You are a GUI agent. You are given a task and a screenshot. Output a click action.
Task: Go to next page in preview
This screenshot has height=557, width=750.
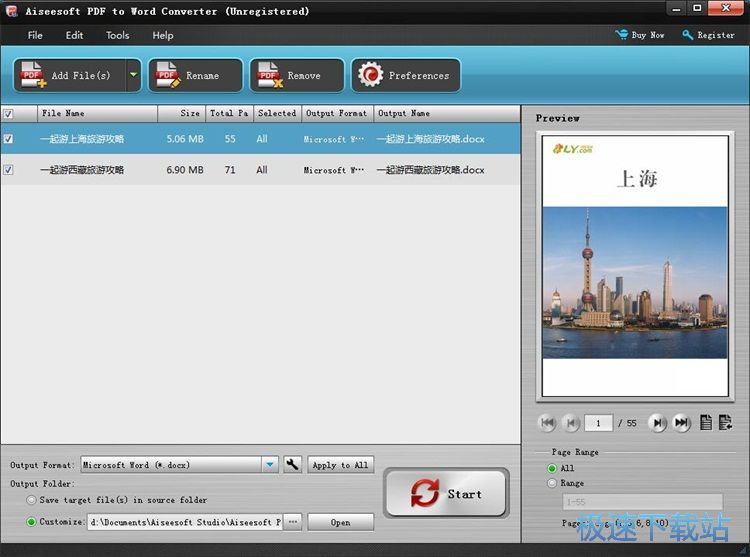point(657,423)
